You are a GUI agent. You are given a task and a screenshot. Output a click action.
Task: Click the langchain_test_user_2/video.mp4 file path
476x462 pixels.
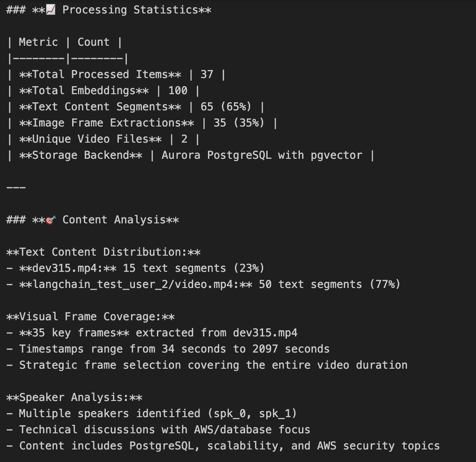coord(135,284)
